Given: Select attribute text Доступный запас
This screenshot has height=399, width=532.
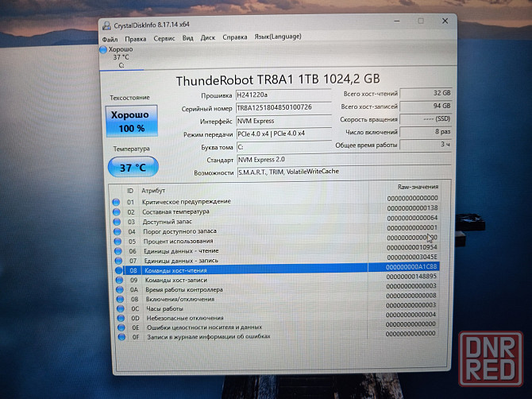Looking at the screenshot, I should click(168, 222).
